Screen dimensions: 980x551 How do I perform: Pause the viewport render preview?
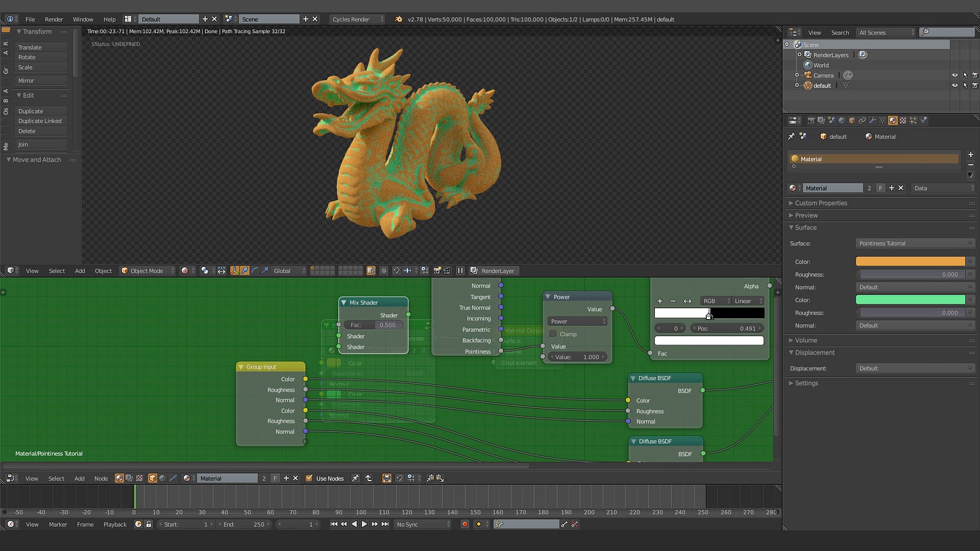pyautogui.click(x=460, y=271)
